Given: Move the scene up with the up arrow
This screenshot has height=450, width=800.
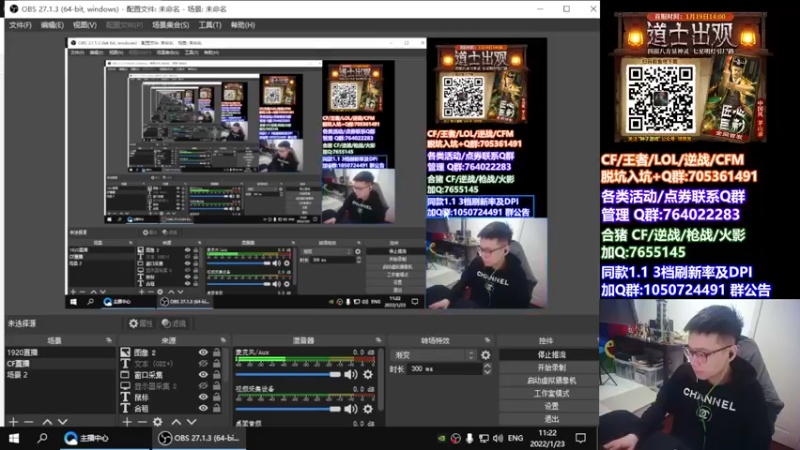Looking at the screenshot, I should click(x=47, y=422).
